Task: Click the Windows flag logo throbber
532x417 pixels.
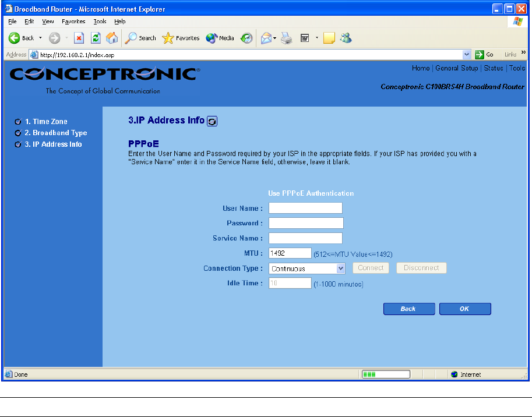Action: click(518, 22)
